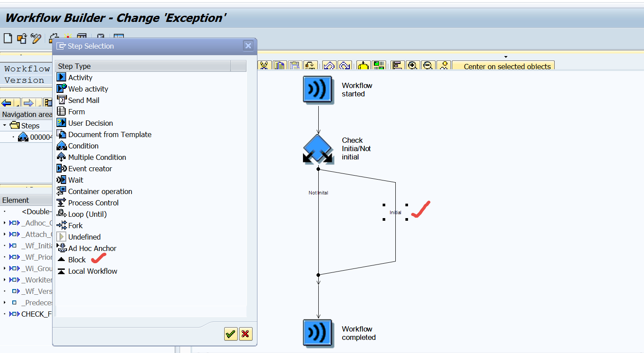Select the Workflow completed event node
Viewport: 644px width, 353px height.
(318, 333)
